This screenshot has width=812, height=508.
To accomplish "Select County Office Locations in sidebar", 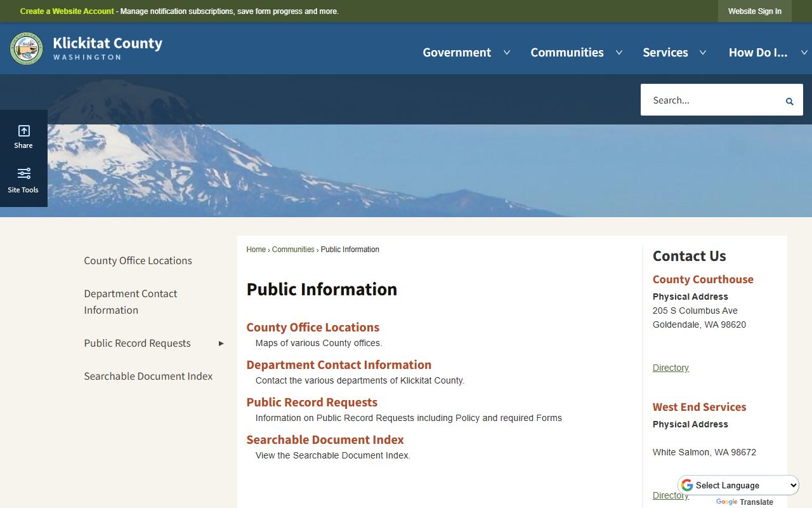I will (x=138, y=260).
